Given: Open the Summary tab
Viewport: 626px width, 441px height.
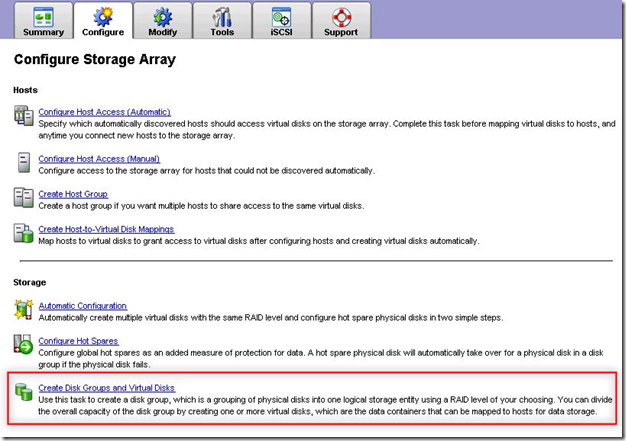Looking at the screenshot, I should point(44,21).
